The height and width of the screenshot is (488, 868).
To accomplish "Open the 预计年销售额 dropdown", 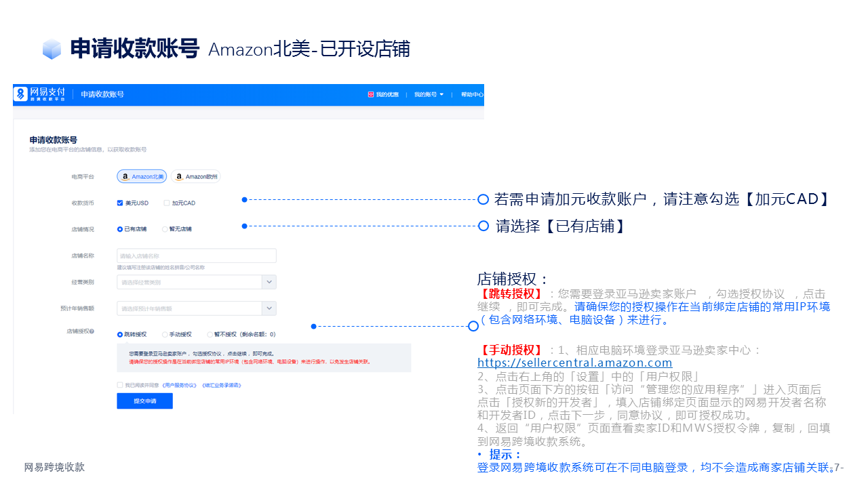I will tap(197, 308).
